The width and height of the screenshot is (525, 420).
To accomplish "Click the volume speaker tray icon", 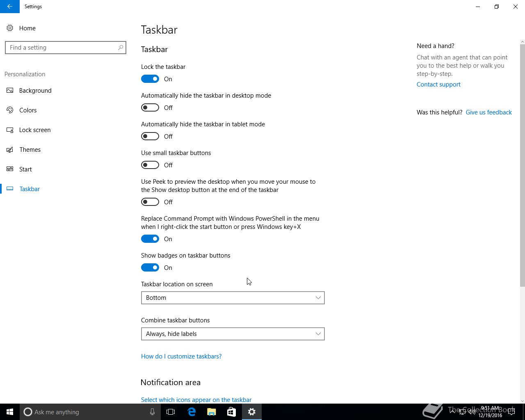I will pos(472,412).
